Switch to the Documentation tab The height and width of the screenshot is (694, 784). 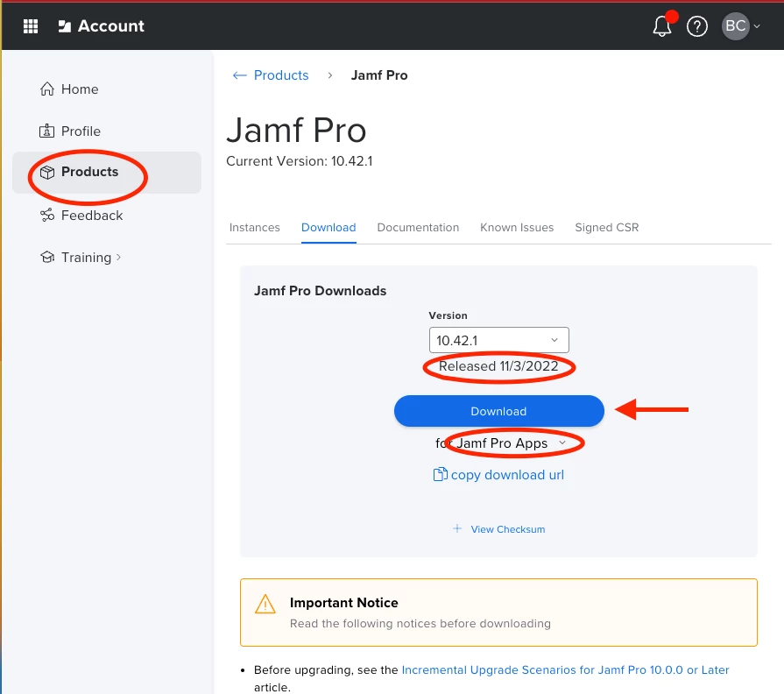(418, 228)
